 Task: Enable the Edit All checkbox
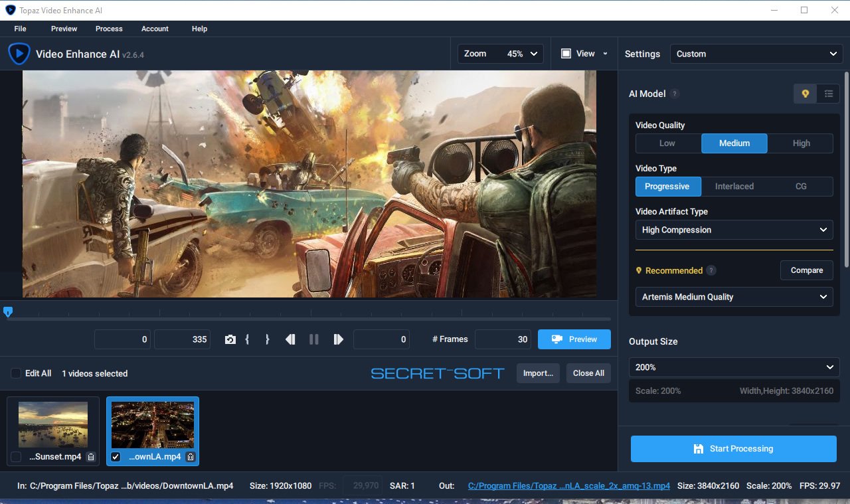pos(16,373)
